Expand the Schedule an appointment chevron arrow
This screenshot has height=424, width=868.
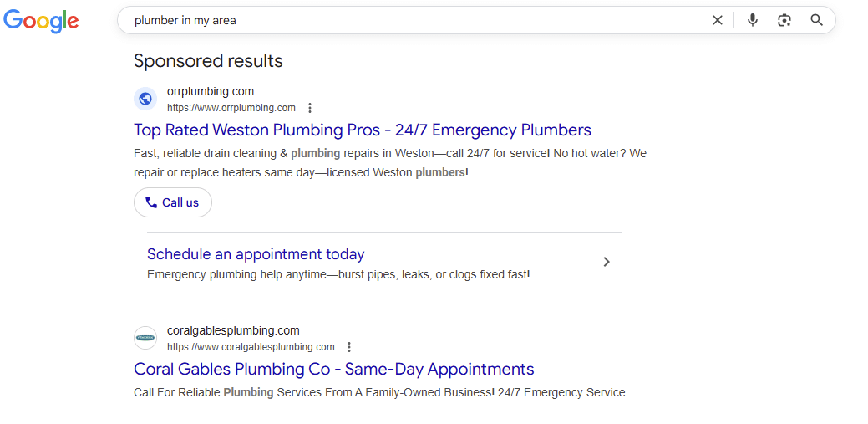pyautogui.click(x=607, y=262)
